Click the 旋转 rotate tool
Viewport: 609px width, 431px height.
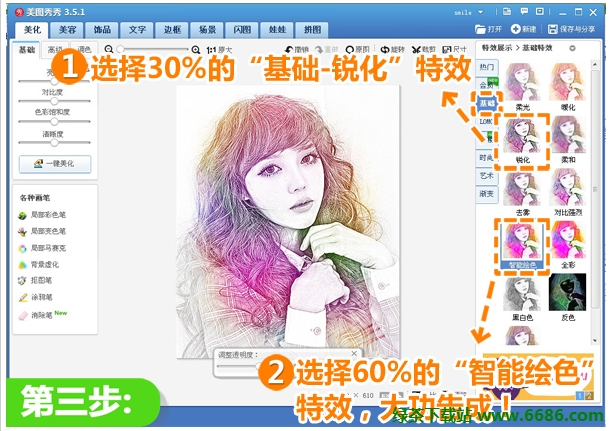[x=392, y=49]
